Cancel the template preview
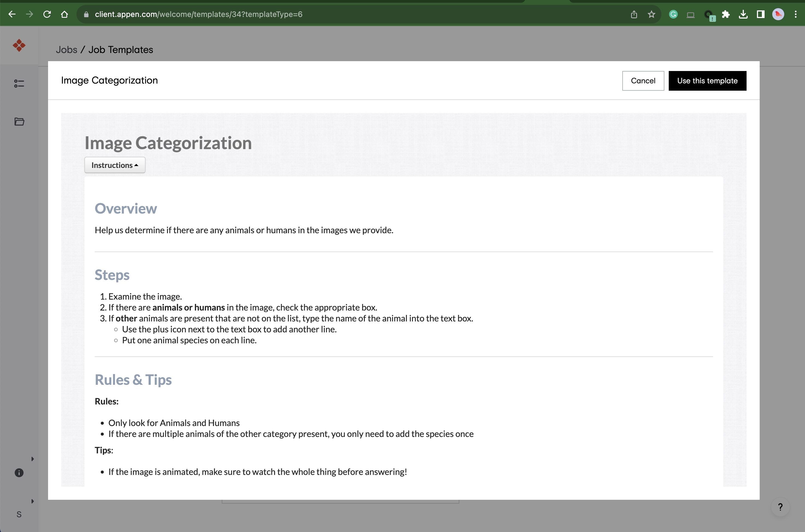Screen dimensions: 805x532 tap(643, 81)
